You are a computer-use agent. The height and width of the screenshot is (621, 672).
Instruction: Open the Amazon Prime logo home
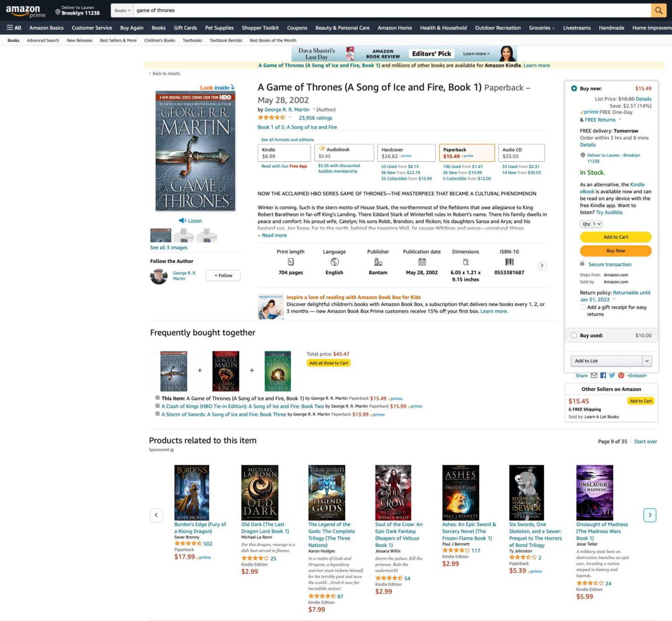pos(25,11)
